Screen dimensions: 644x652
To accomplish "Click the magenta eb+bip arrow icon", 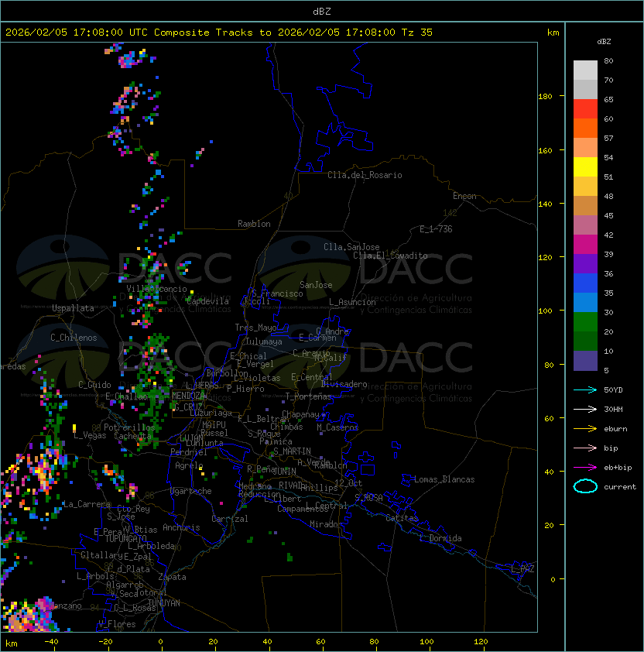I will [x=585, y=467].
